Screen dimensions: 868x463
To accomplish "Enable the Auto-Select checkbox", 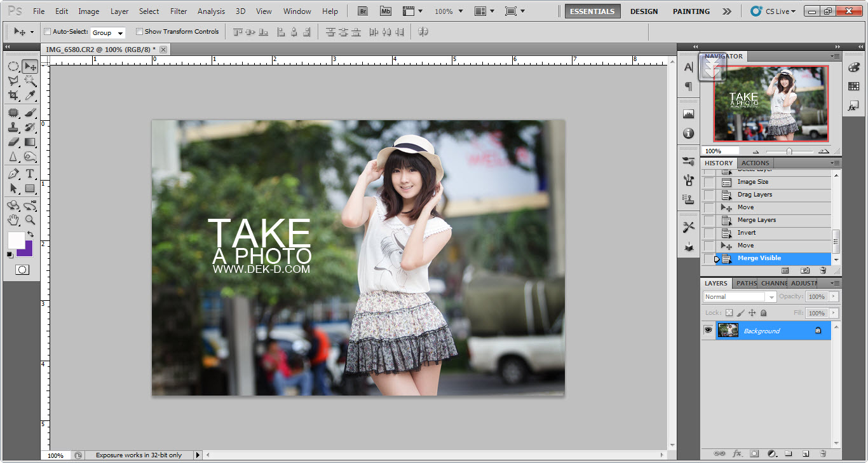I will click(x=47, y=32).
